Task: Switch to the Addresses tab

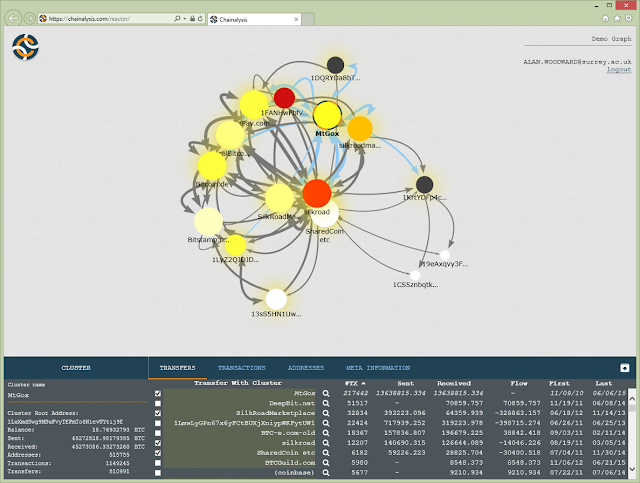Action: pyautogui.click(x=306, y=368)
